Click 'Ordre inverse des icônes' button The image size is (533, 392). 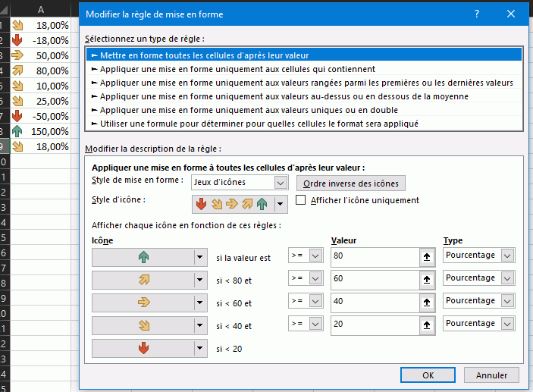click(351, 183)
